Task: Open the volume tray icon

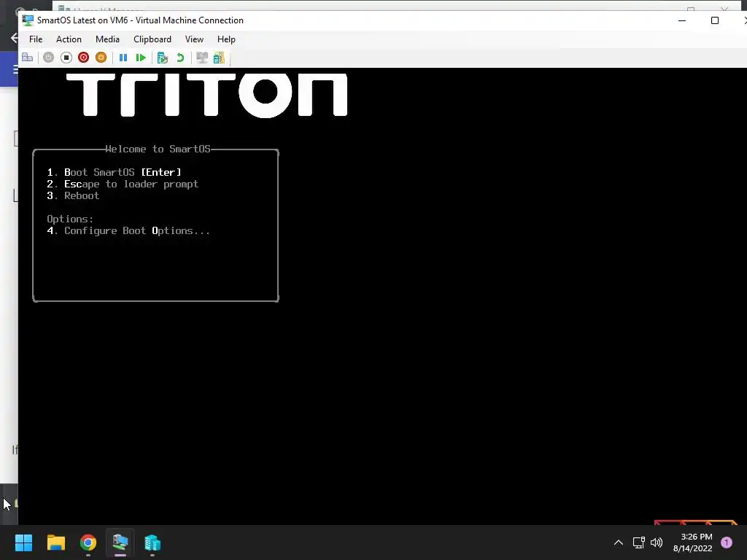Action: tap(657, 542)
